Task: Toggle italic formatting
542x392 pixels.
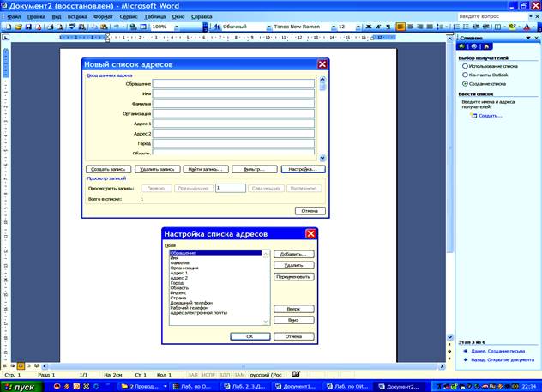Action: (x=378, y=27)
